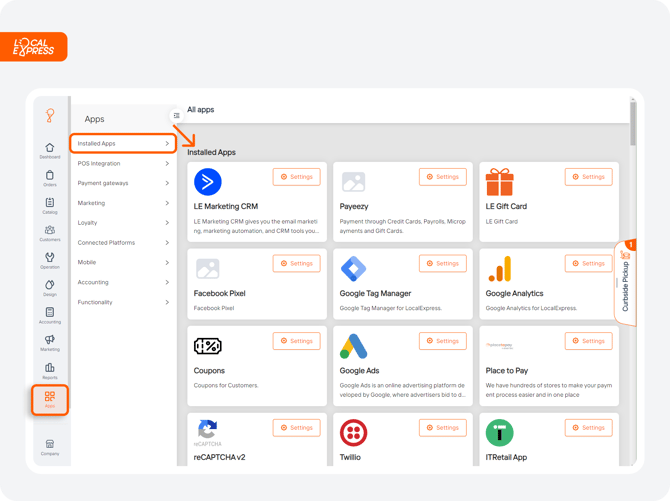The width and height of the screenshot is (670, 501).
Task: Click the vertical scrollbar thumb
Action: [x=633, y=122]
